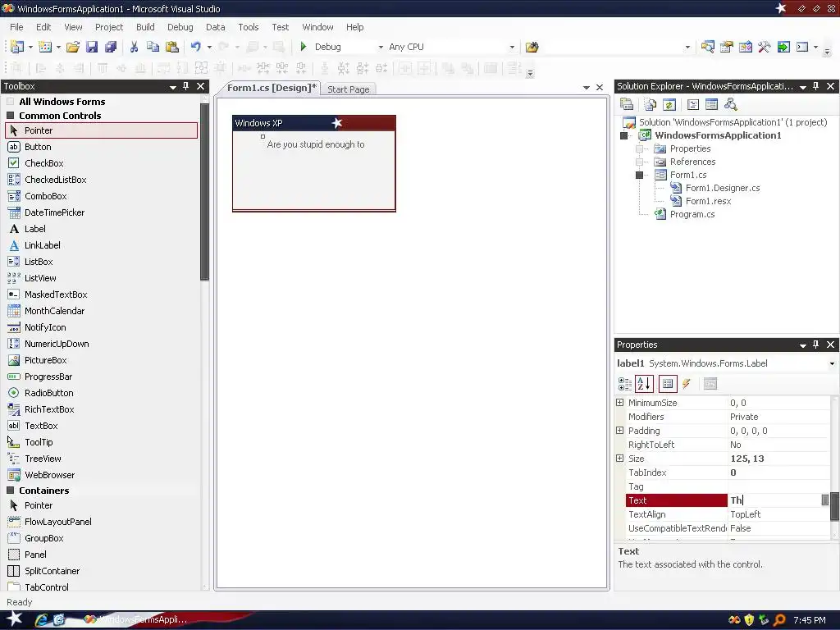The image size is (840, 630).
Task: Undo the last action
Action: tap(195, 47)
